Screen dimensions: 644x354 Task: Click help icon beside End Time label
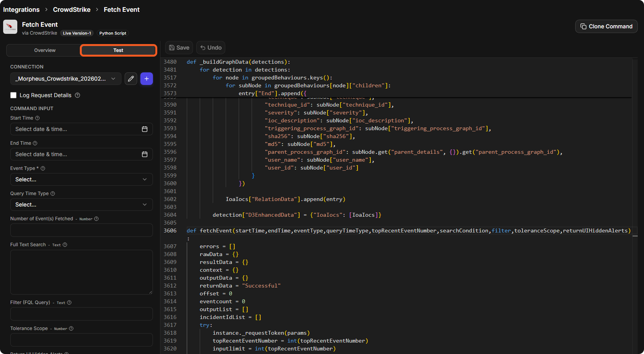35,143
